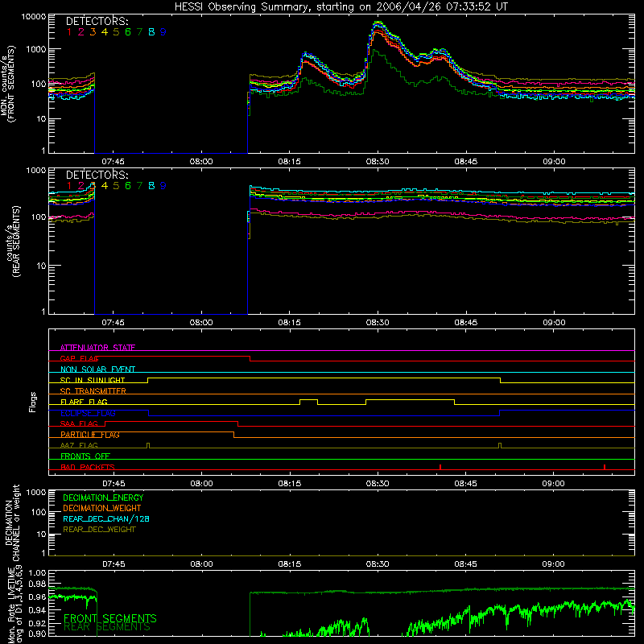Click the DECIMATION_ENERGY legend entry
Image resolution: width=644 pixels, height=644 pixels.
(103, 497)
